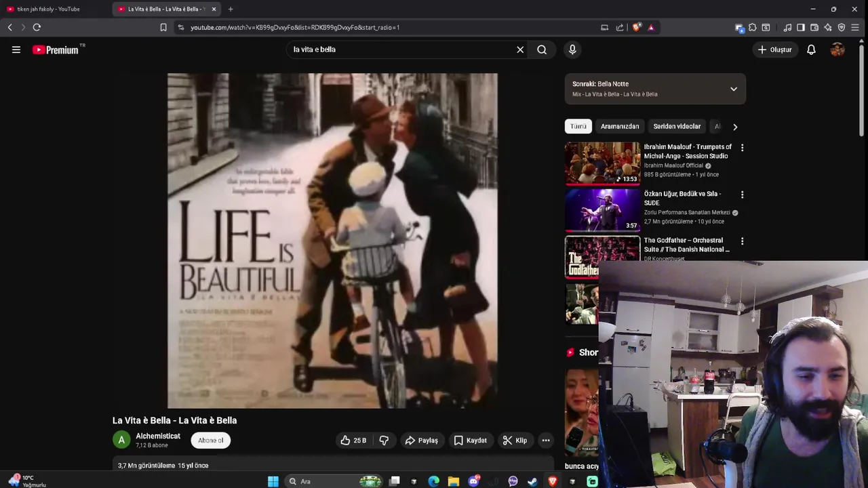
Task: Open the browser main hamburger menu
Action: click(855, 28)
